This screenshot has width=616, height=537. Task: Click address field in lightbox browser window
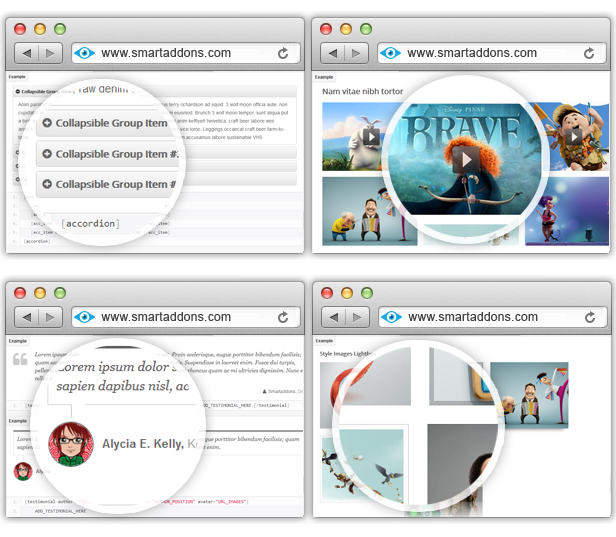coord(493,317)
